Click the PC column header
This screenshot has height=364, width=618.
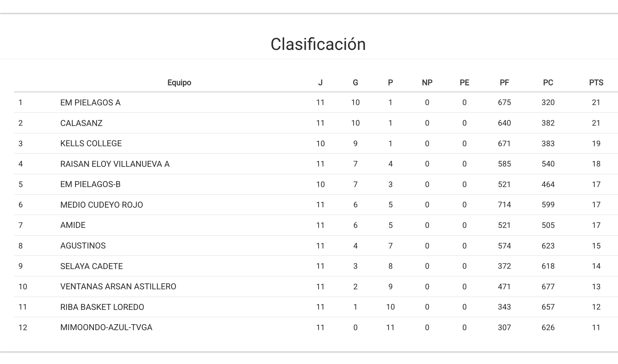pos(548,83)
